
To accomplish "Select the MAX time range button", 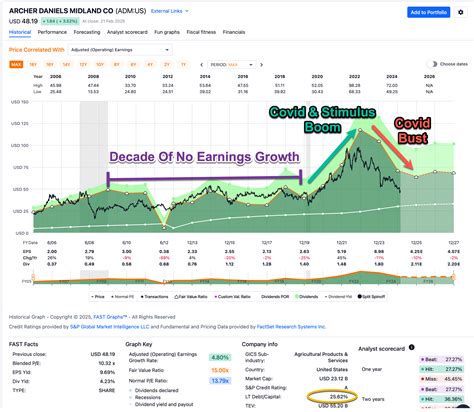I will 16,65.
